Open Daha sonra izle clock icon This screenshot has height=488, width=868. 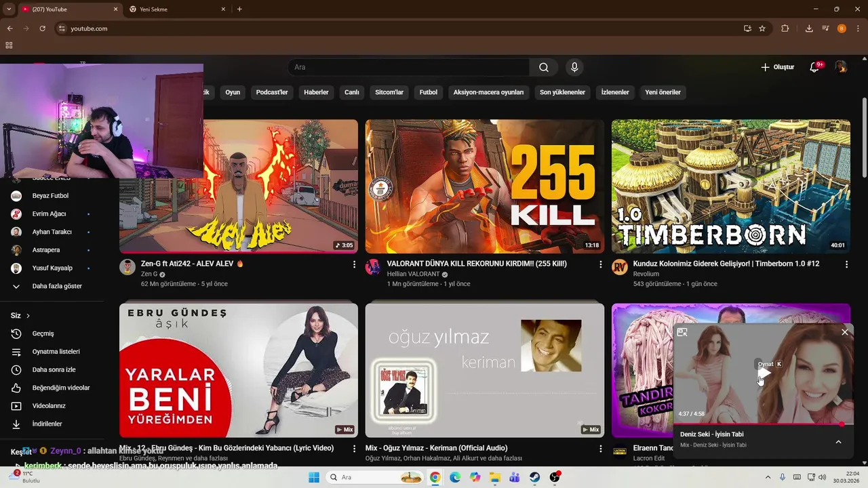coord(16,370)
